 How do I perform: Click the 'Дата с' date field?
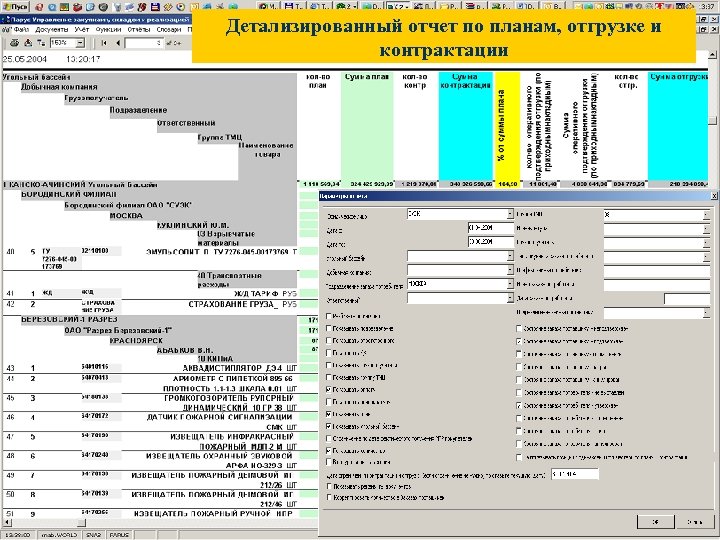[490, 228]
